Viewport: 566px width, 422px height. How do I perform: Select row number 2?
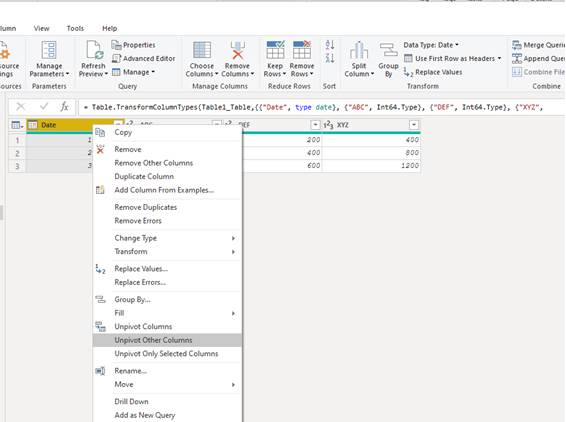pos(17,153)
